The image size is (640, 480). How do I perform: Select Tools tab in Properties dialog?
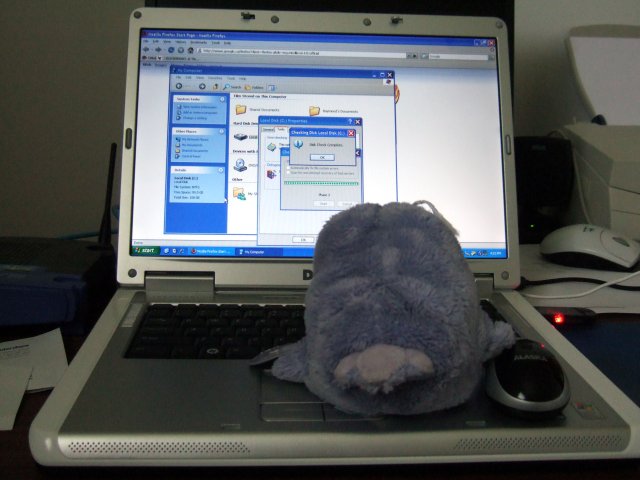pyautogui.click(x=281, y=129)
